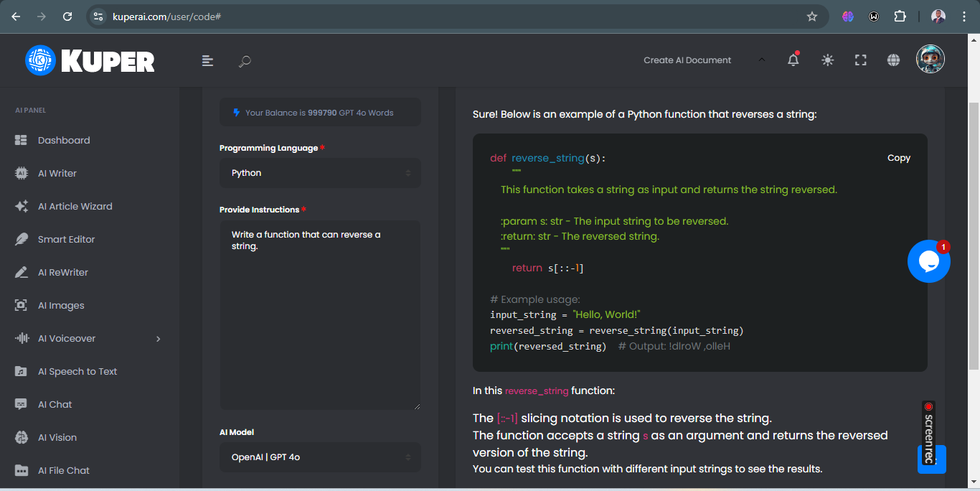Collapse sidebar with the hamburger menu icon
The width and height of the screenshot is (980, 491).
(x=207, y=61)
